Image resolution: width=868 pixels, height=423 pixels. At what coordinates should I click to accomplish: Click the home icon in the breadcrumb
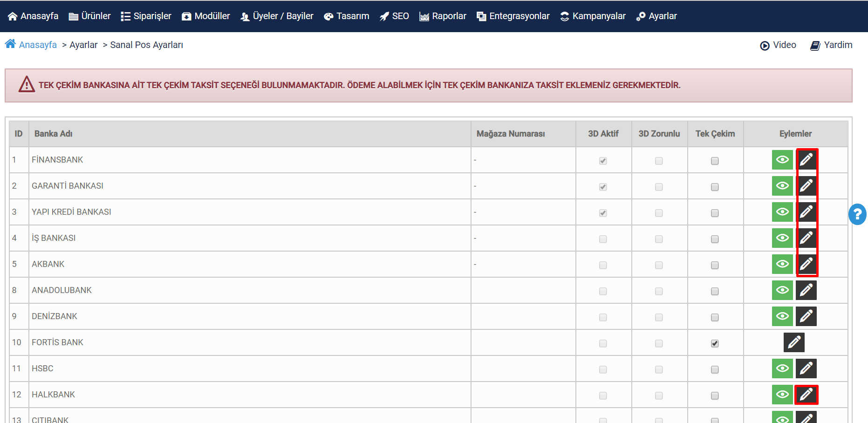coord(10,44)
